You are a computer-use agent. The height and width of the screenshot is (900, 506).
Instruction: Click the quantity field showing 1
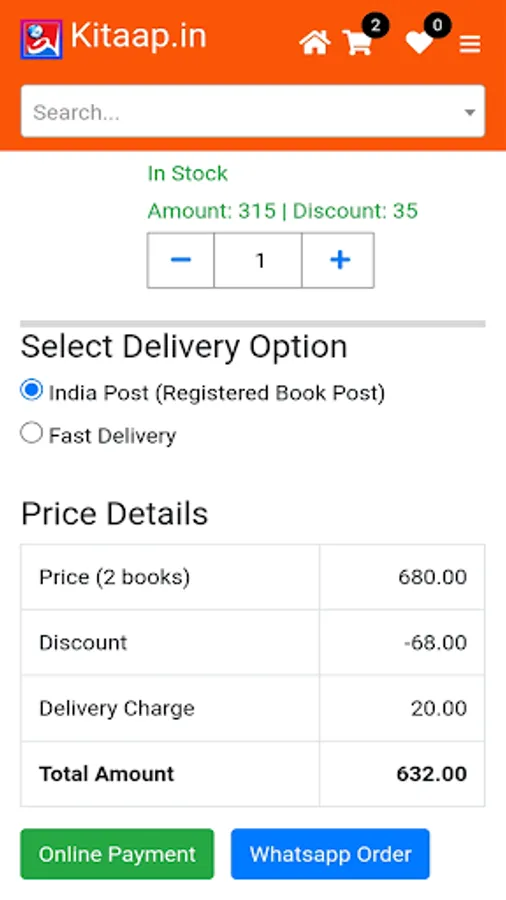click(258, 260)
